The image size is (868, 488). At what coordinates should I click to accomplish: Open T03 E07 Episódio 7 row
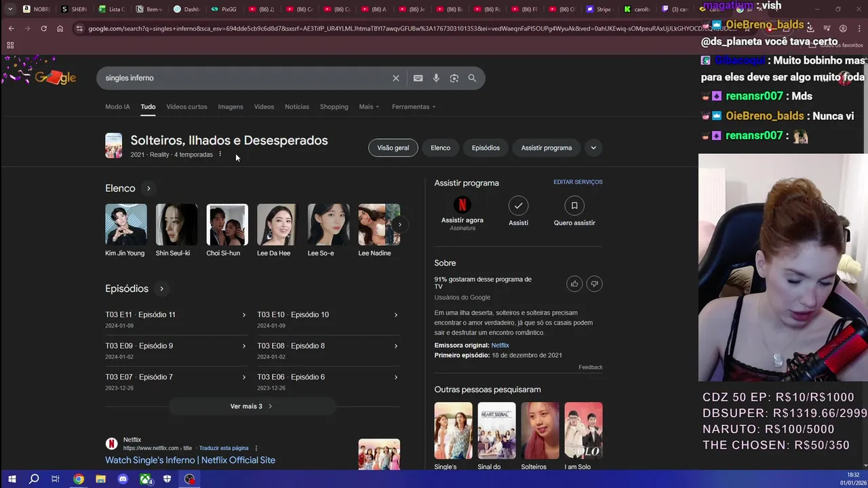pyautogui.click(x=176, y=382)
